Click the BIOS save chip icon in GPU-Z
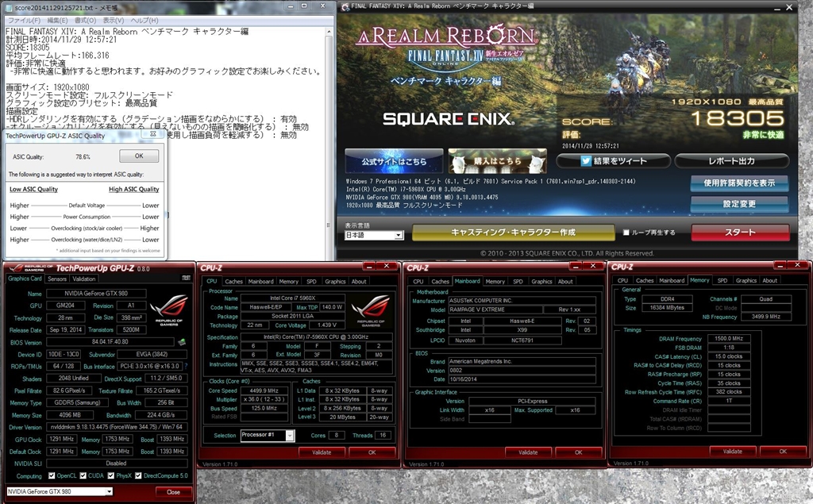The height and width of the screenshot is (504, 813). 182,342
